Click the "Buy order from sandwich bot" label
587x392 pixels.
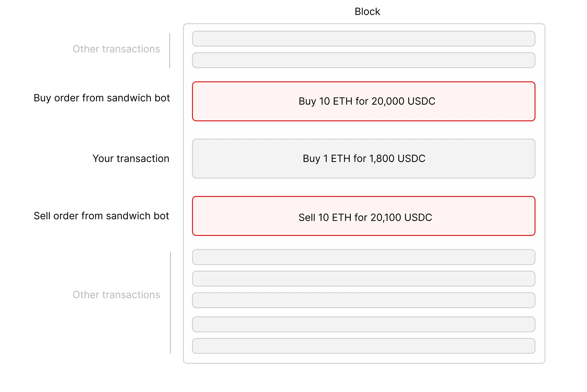coord(102,98)
